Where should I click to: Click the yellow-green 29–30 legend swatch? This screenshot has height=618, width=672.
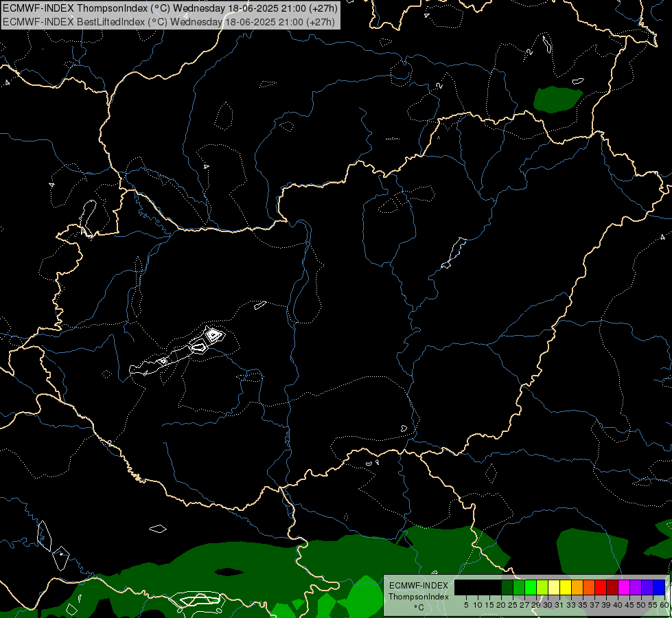tap(542, 587)
